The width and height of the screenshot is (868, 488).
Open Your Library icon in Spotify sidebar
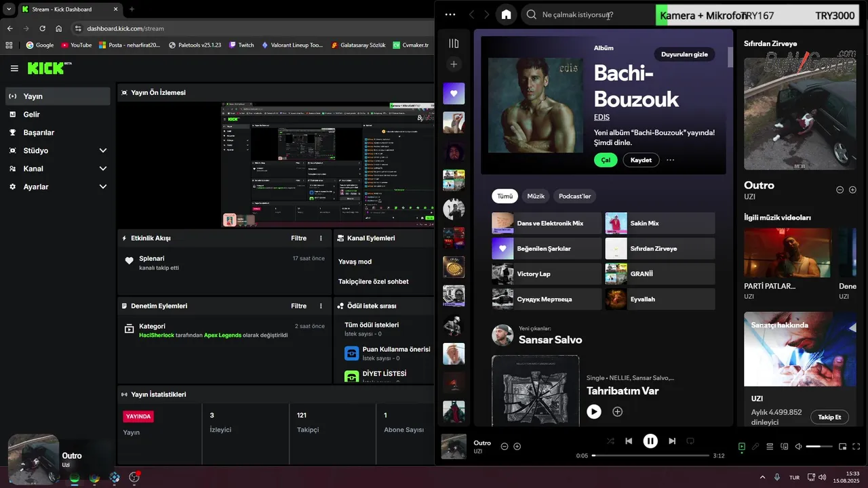pos(454,43)
